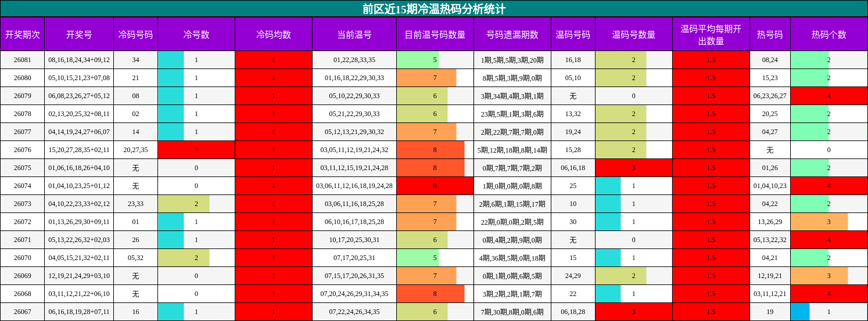Select the 温码平均每期开出数量 column header
This screenshot has width=868, height=321.
click(711, 34)
